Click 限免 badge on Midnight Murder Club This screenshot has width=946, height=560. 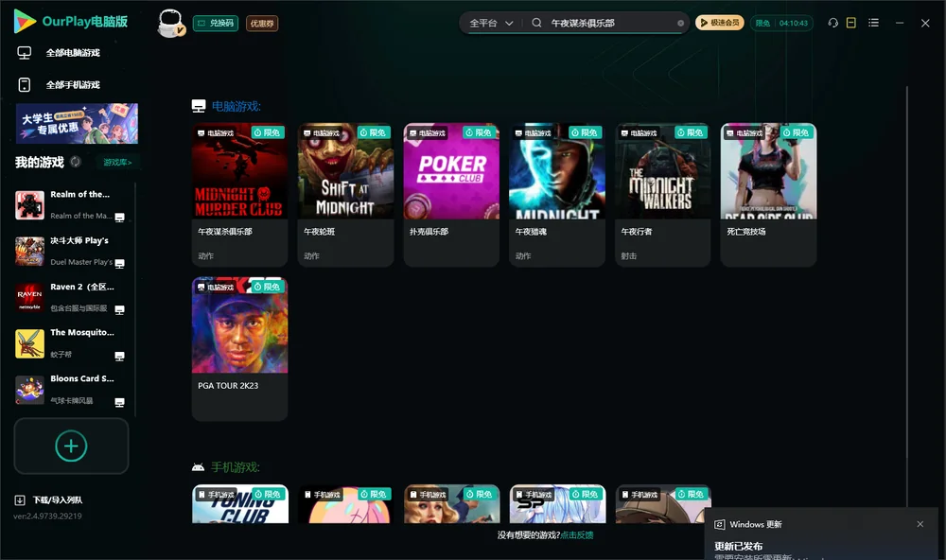[268, 132]
